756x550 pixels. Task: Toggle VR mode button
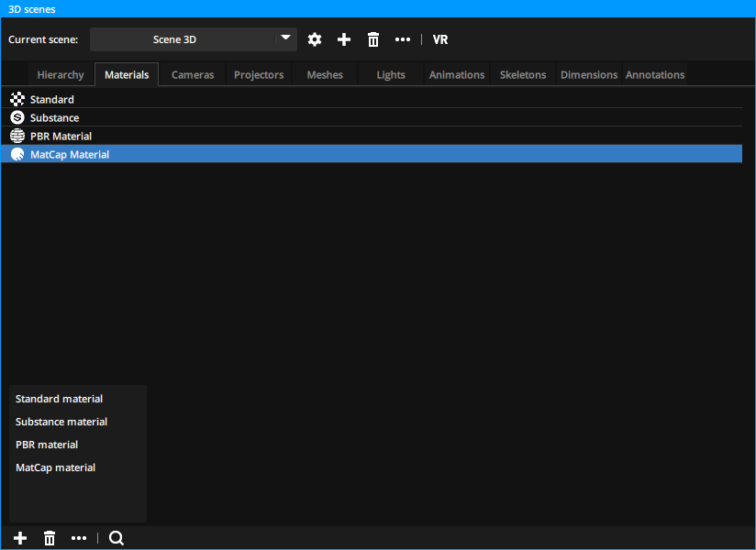click(x=440, y=39)
